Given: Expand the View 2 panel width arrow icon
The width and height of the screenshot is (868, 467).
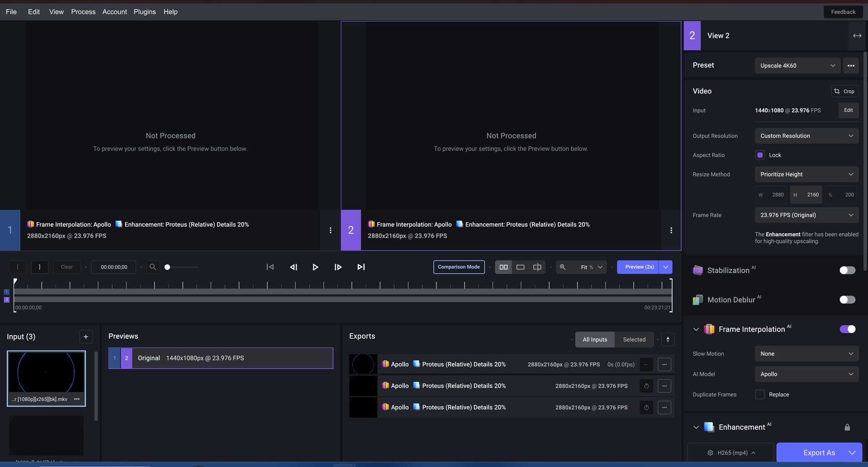Looking at the screenshot, I should tap(857, 35).
